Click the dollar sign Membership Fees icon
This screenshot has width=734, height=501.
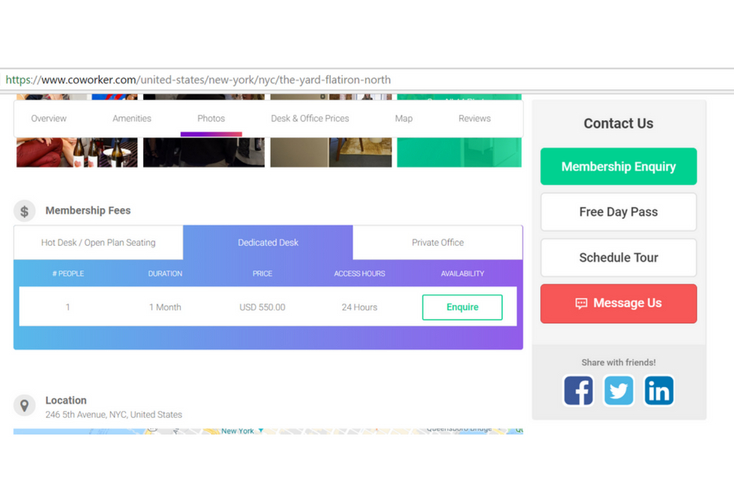coord(25,211)
